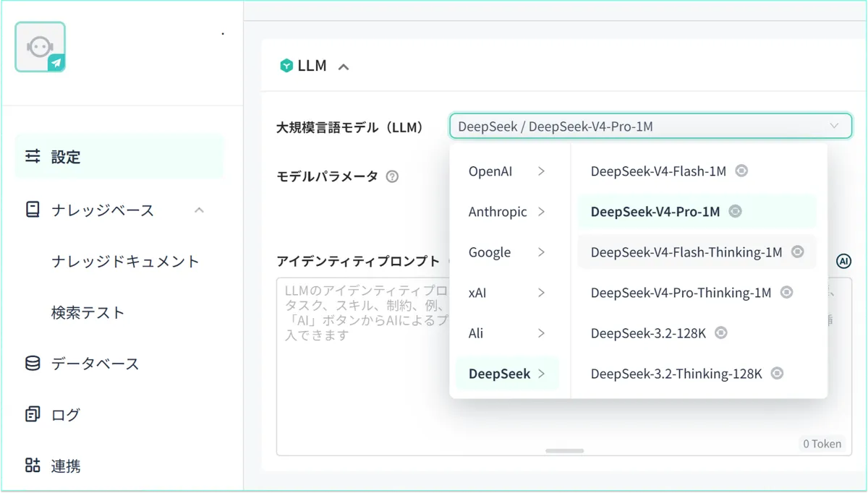Click the 連携 grid icon in sidebar

click(33, 466)
